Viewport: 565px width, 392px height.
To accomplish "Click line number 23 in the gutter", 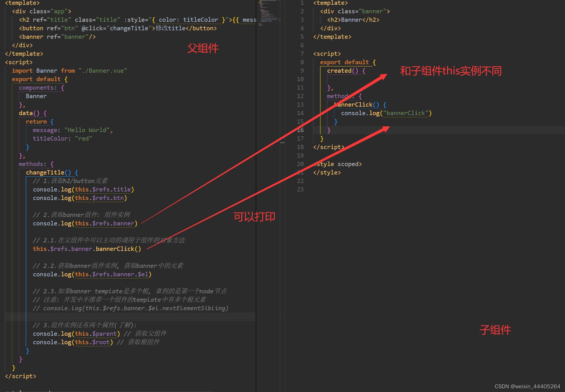I will click(300, 189).
